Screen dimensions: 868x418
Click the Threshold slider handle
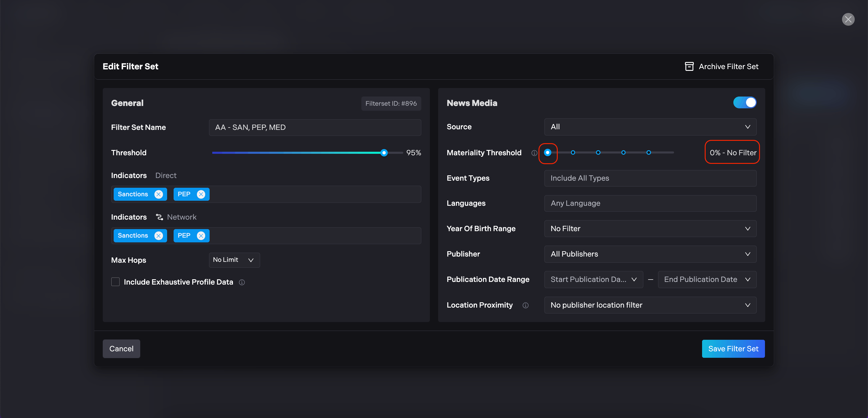384,153
